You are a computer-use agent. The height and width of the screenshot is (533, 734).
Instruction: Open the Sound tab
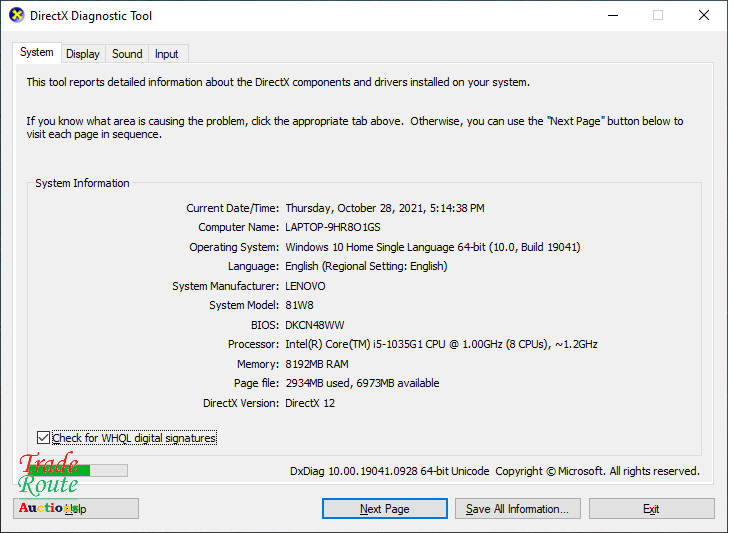127,54
